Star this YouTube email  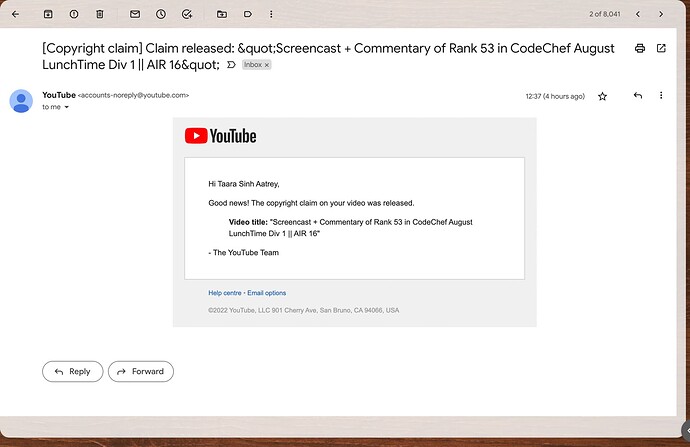[602, 96]
